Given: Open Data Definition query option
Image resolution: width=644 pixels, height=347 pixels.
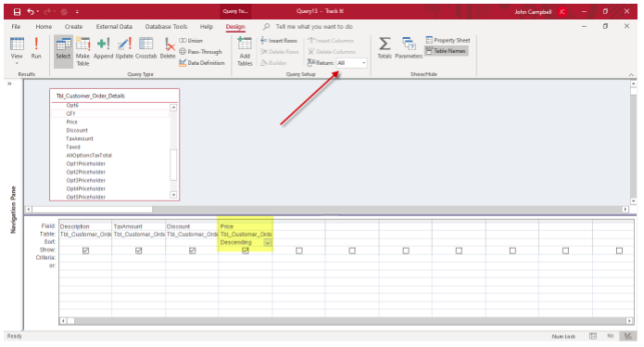Looking at the screenshot, I should coord(202,62).
